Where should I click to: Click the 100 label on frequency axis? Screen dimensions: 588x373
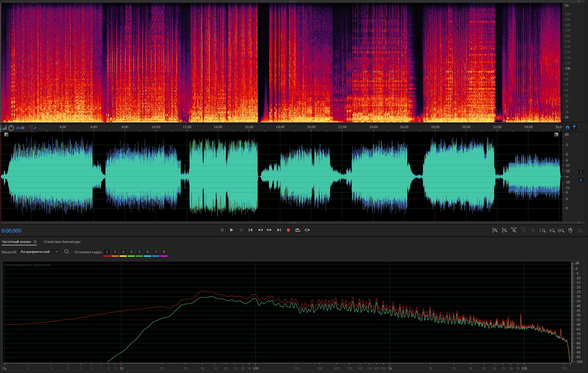click(256, 368)
